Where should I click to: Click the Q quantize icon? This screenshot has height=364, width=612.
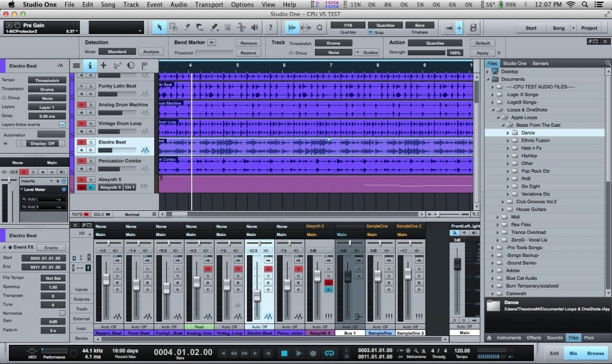[320, 27]
